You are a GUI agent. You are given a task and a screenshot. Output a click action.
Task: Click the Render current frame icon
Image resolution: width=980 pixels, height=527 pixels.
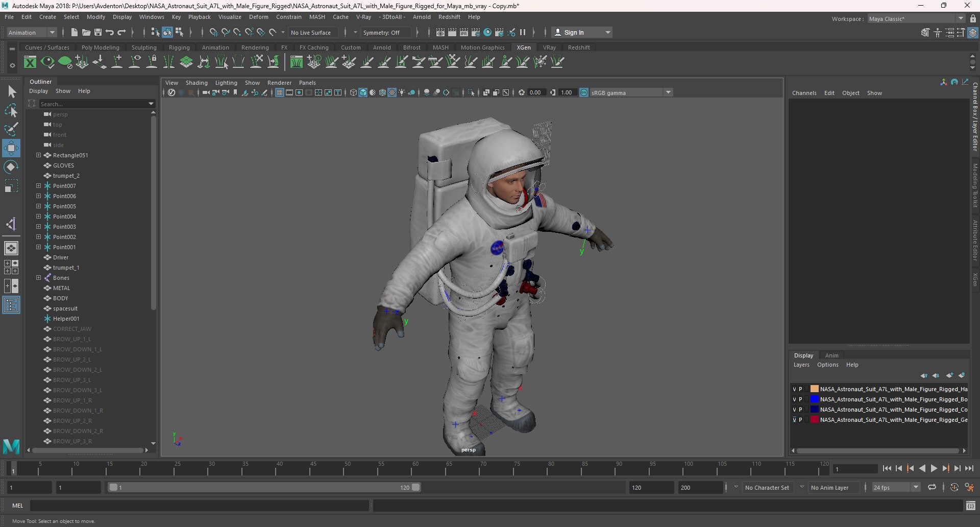pyautogui.click(x=452, y=32)
